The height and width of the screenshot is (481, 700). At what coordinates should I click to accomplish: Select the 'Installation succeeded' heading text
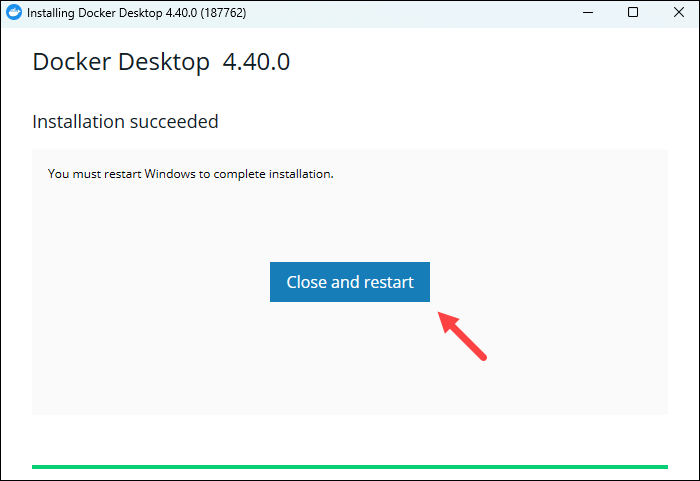tap(125, 121)
